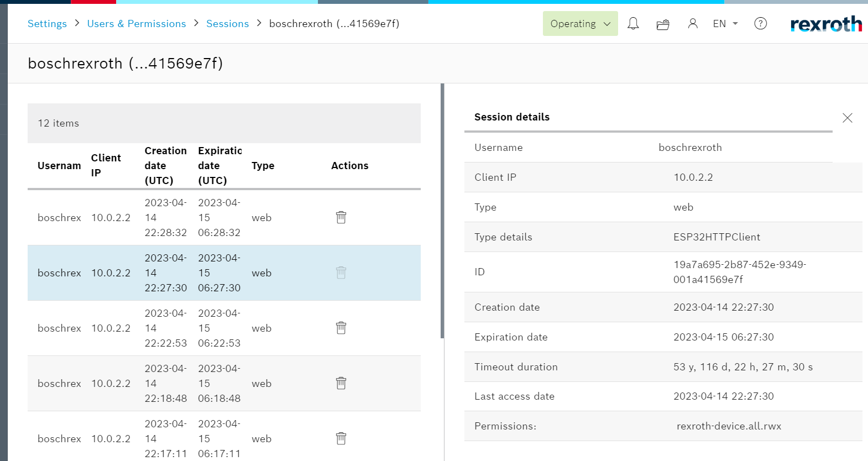Click the Session details heading

point(512,117)
